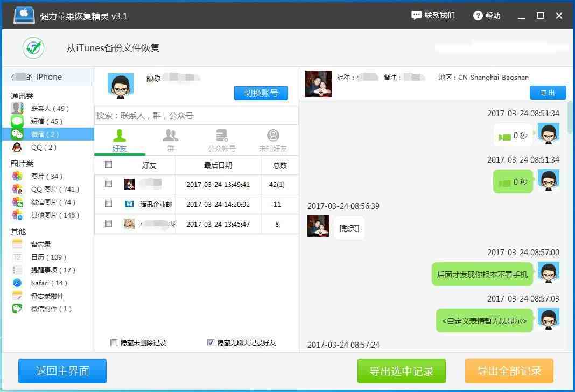The image size is (575, 392).
Task: Check the first friend row checkbox
Action: 108,184
